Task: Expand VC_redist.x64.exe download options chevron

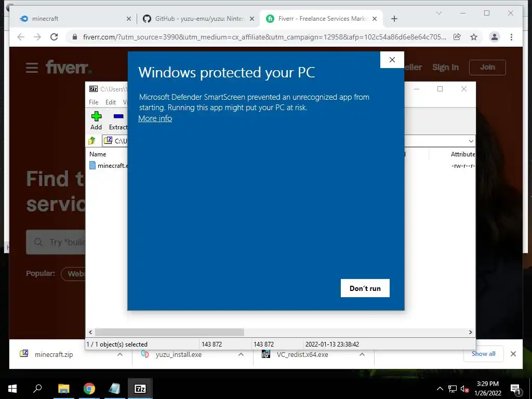Action: [x=362, y=354]
